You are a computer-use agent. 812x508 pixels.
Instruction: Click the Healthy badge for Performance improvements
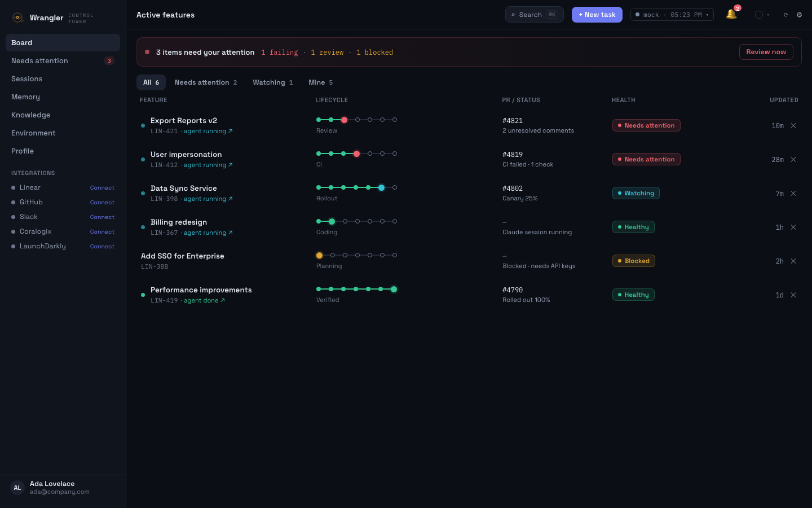[x=633, y=295]
